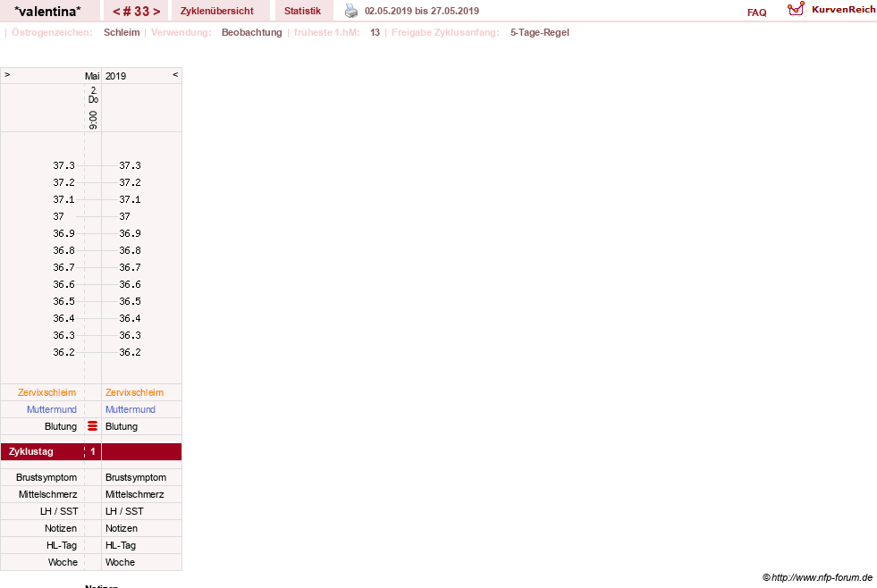The image size is (877, 588).
Task: Click the Freigabe Zyklusanfang label
Action: tap(445, 32)
